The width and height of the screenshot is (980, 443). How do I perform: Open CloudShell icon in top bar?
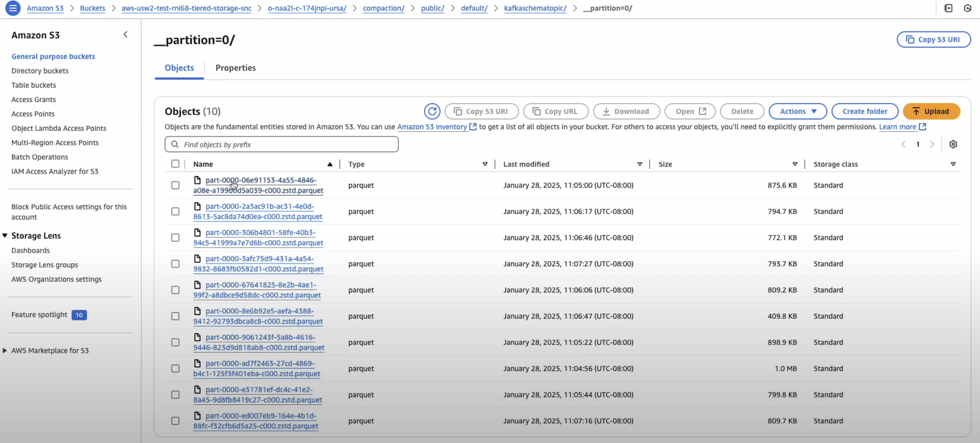[948, 8]
